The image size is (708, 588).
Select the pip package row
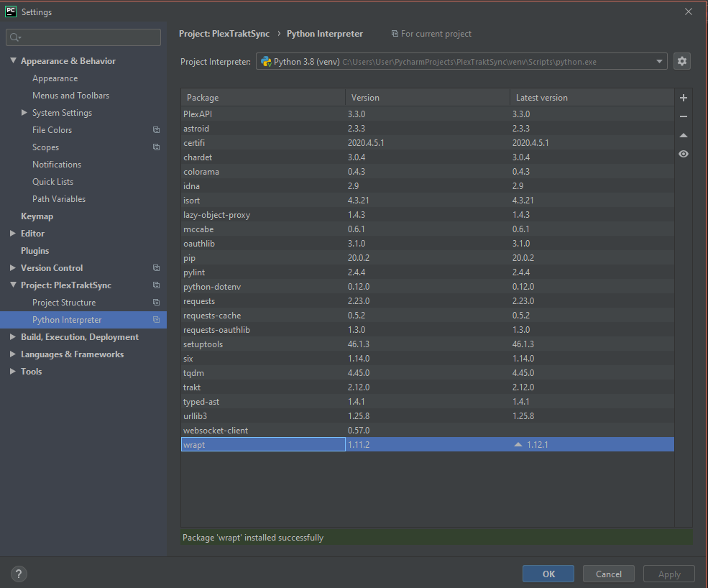[428, 258]
